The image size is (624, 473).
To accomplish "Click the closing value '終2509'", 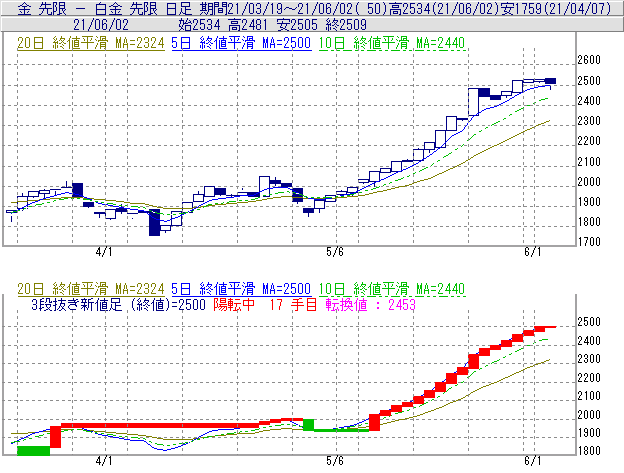I will point(346,25).
